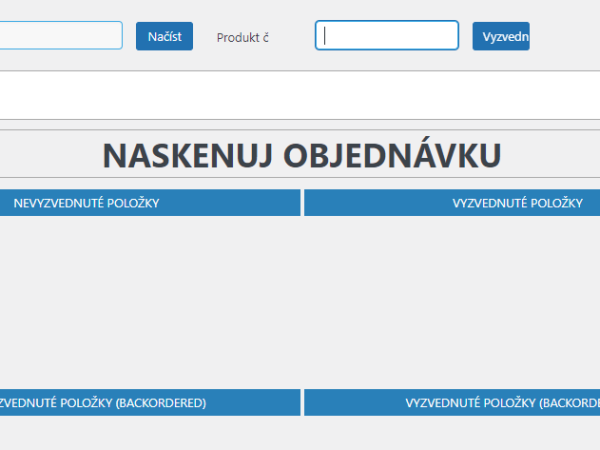Click the gap between the two top column headers
Viewport: 600px width, 450px height.
302,203
